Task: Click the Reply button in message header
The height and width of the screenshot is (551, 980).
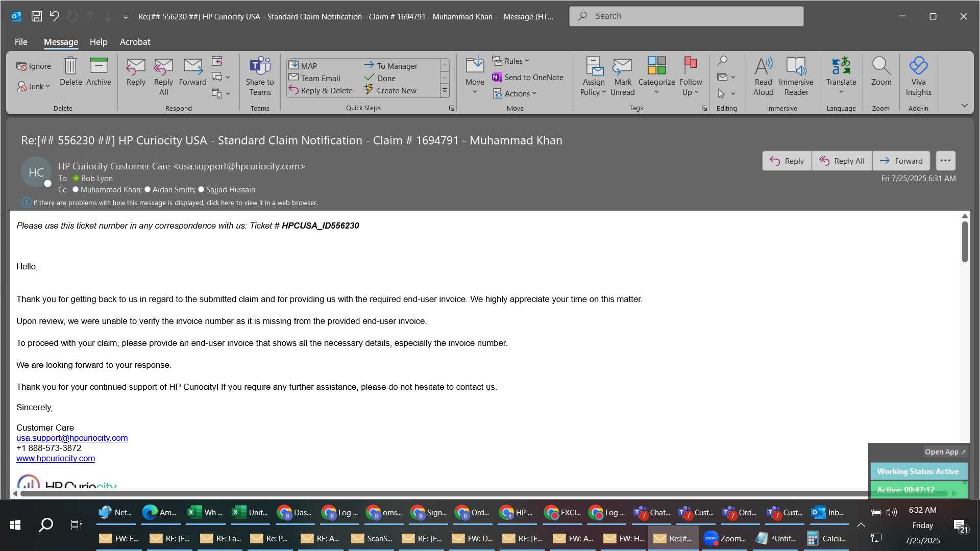Action: tap(787, 161)
